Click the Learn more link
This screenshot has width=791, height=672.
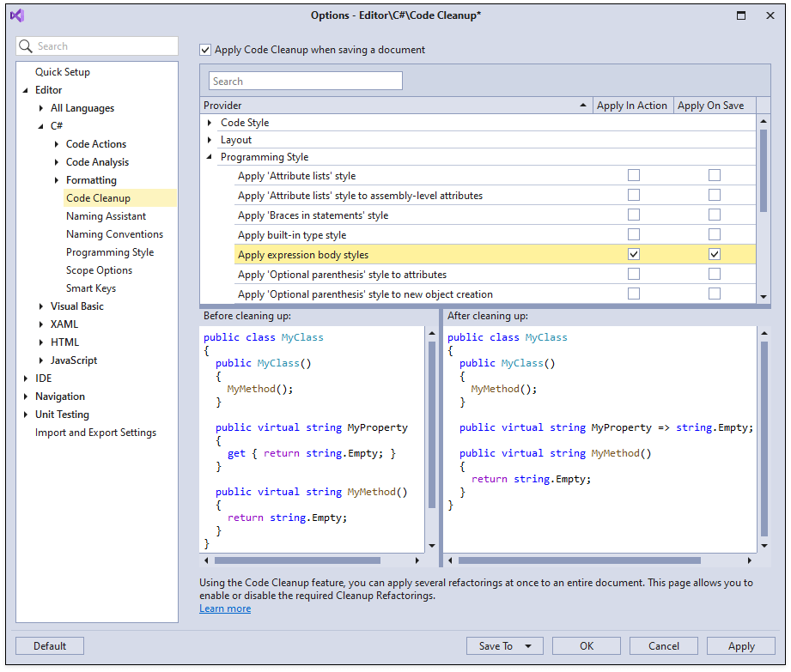225,608
